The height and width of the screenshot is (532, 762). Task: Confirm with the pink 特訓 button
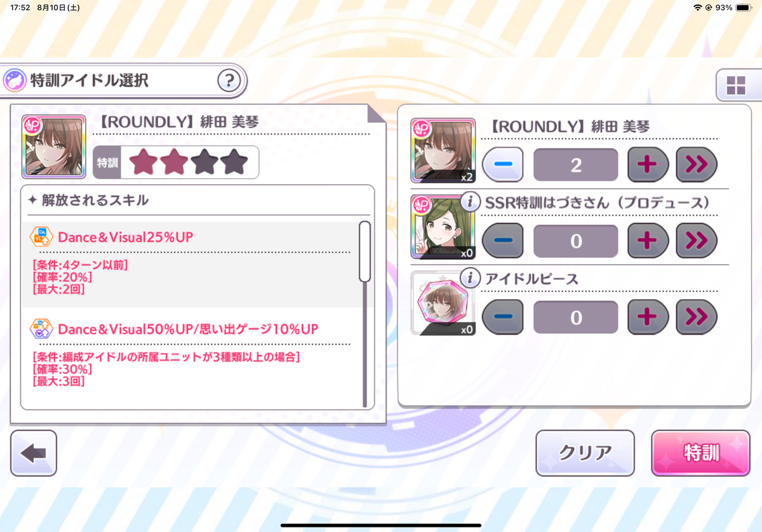tap(701, 453)
